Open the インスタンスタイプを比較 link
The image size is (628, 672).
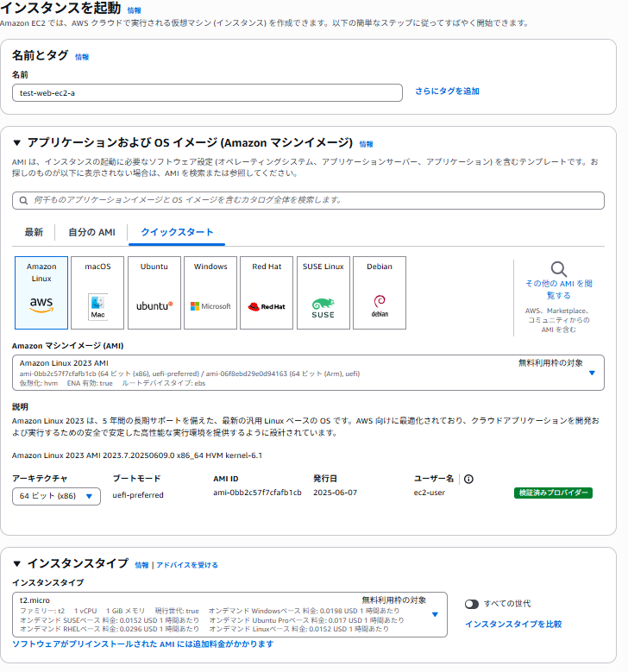[512, 624]
